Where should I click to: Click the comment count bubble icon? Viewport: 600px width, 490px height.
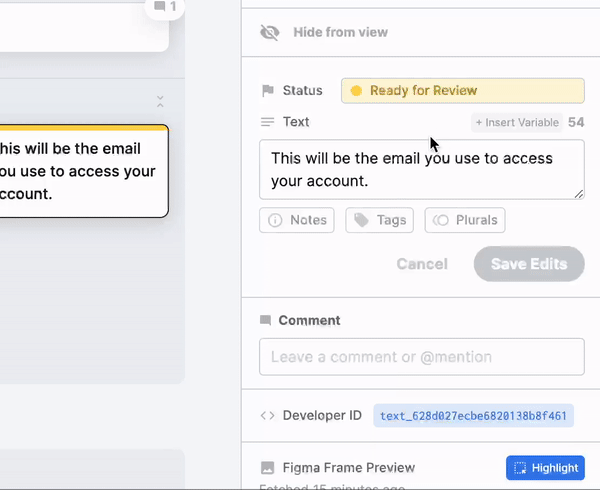(161, 7)
